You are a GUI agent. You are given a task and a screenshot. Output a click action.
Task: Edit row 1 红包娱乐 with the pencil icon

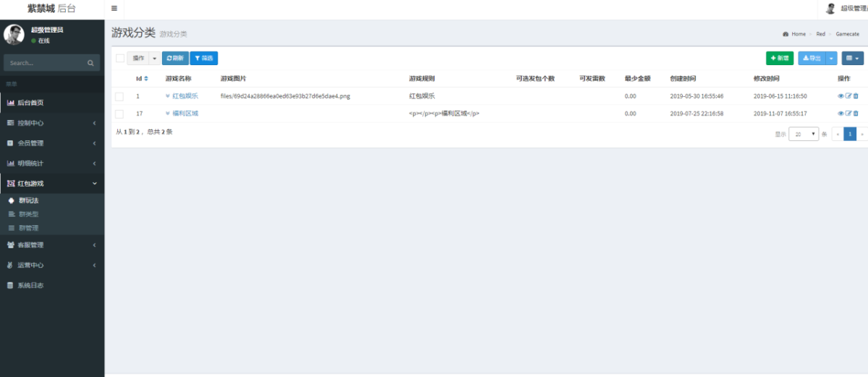tap(848, 96)
